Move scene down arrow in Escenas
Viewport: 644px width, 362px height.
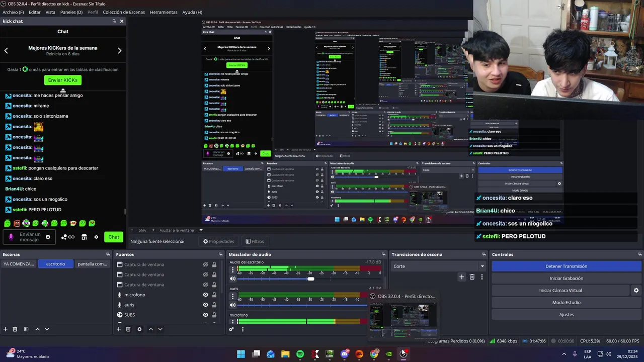pyautogui.click(x=47, y=329)
